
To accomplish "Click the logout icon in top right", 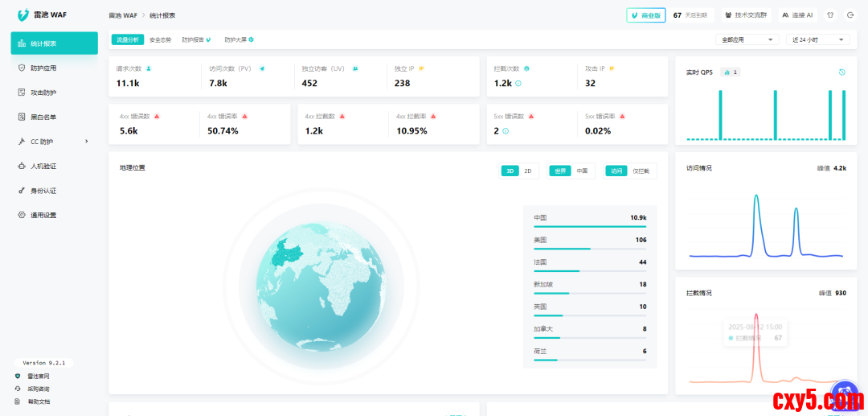I will coord(850,15).
